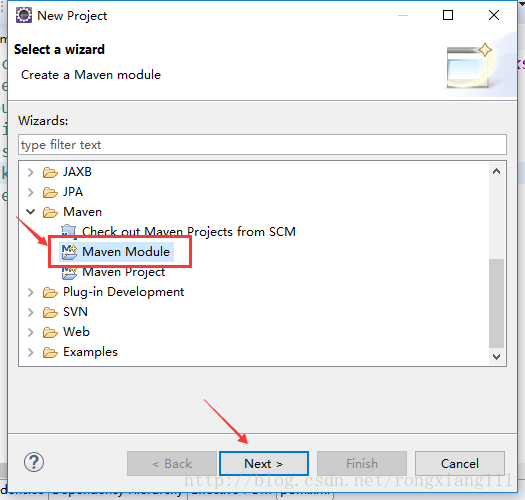Collapse the Maven folder node
Image resolution: width=525 pixels, height=500 pixels.
(x=30, y=212)
